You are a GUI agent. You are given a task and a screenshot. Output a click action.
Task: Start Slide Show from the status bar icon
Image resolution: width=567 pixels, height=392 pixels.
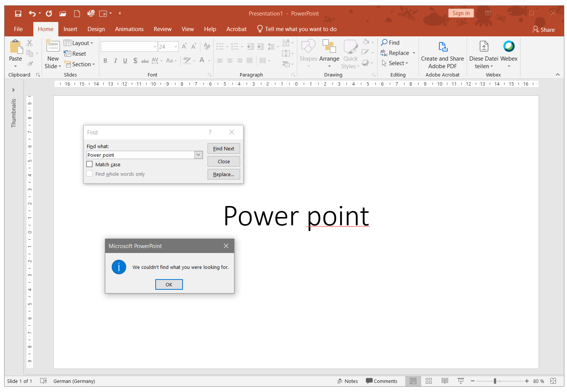click(461, 381)
